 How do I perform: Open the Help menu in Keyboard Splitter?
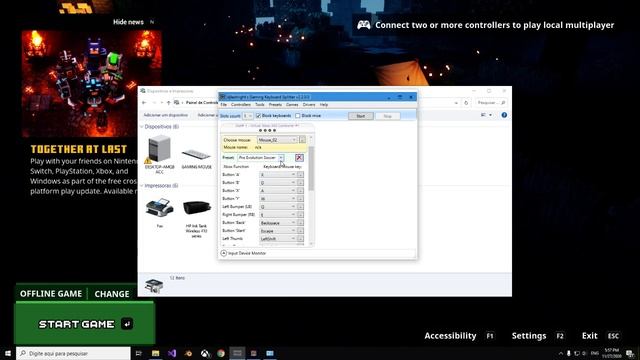pyautogui.click(x=324, y=105)
